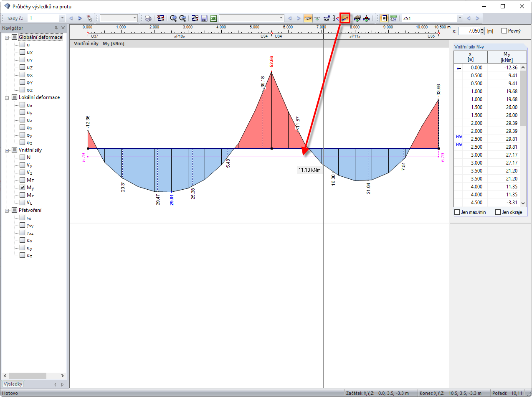Enable Jen okraje checkbox
Screen dimensions: 532x399
[498, 212]
